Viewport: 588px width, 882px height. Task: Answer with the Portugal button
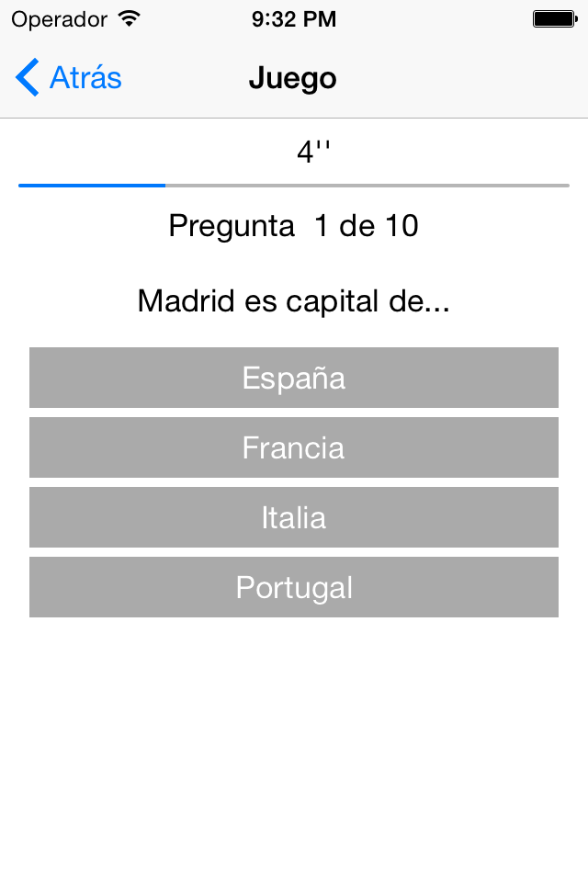[294, 587]
